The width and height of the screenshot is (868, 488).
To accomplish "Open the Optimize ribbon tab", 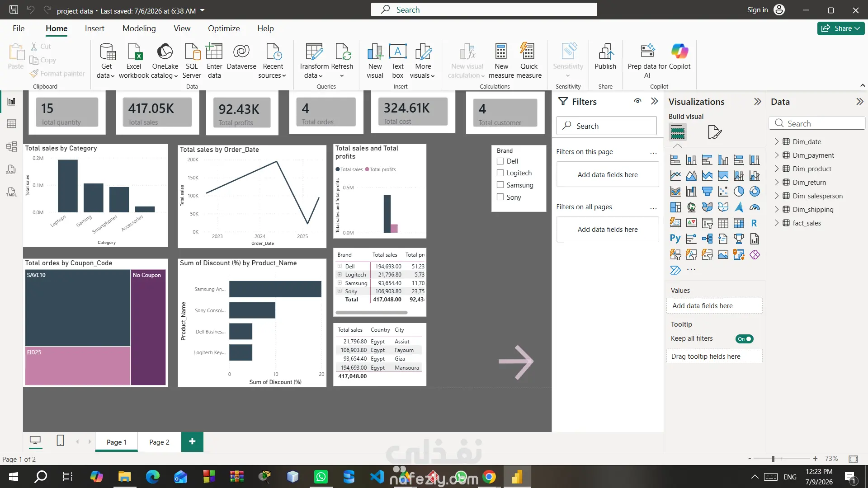I will point(224,28).
